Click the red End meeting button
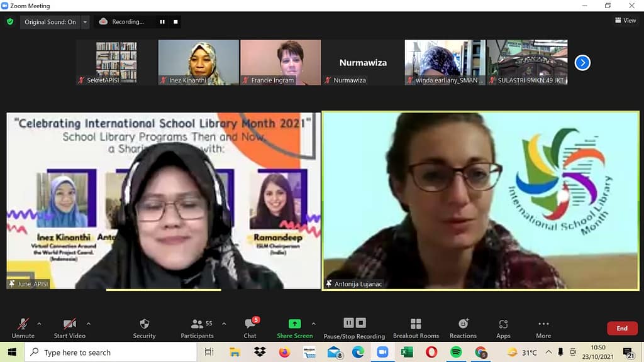Image resolution: width=644 pixels, height=362 pixels. click(x=621, y=328)
